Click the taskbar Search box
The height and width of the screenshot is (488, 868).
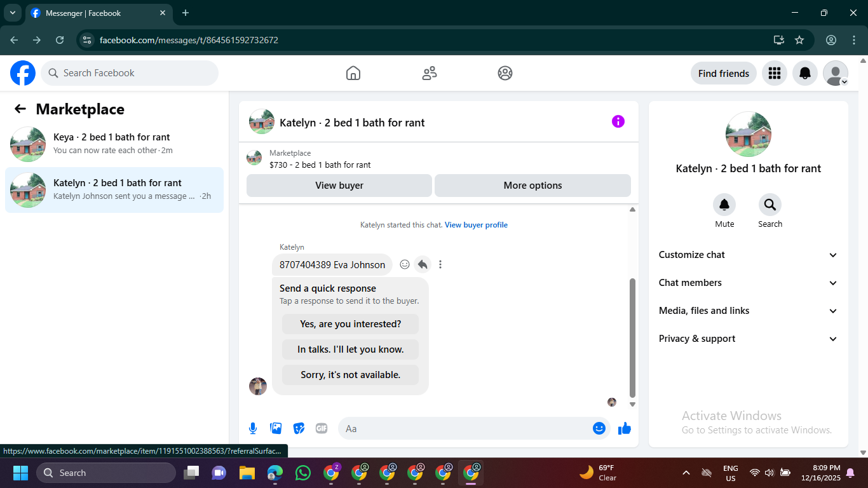pyautogui.click(x=106, y=473)
